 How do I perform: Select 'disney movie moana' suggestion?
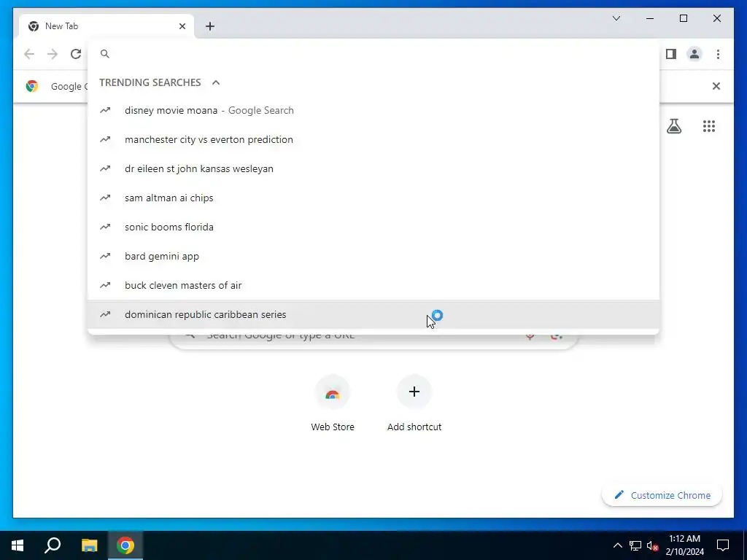373,111
